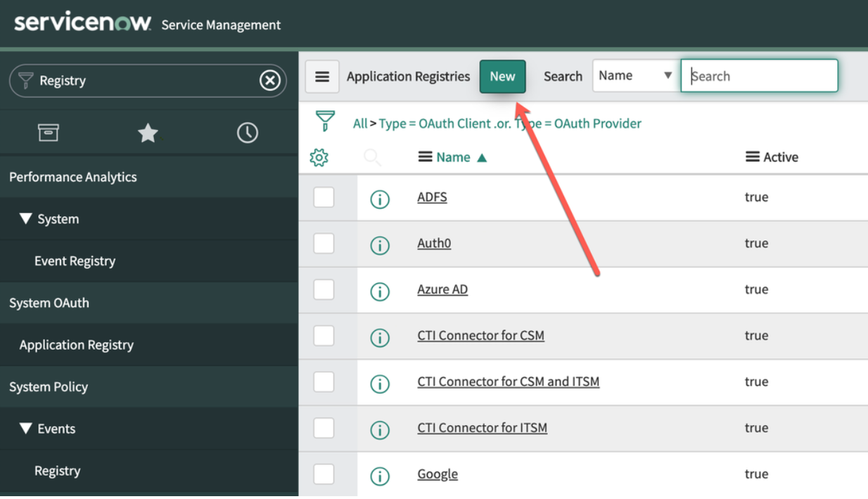Open the list personalization gear
This screenshot has height=499, width=868.
320,157
